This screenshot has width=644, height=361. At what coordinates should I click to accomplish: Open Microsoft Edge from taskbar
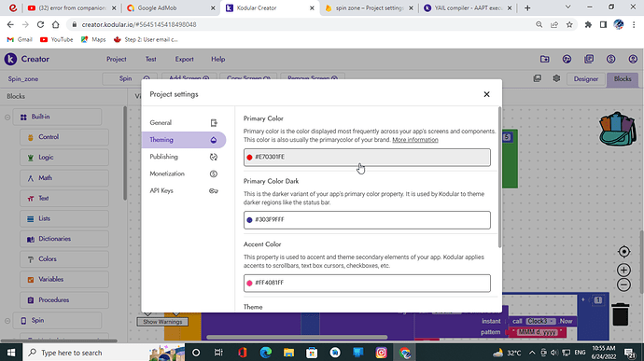coord(266,353)
